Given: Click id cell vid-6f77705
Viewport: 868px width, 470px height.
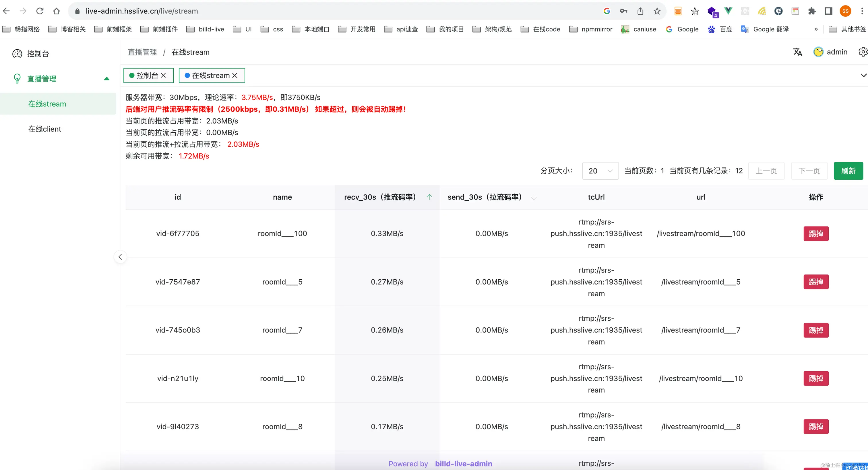Looking at the screenshot, I should (x=178, y=234).
